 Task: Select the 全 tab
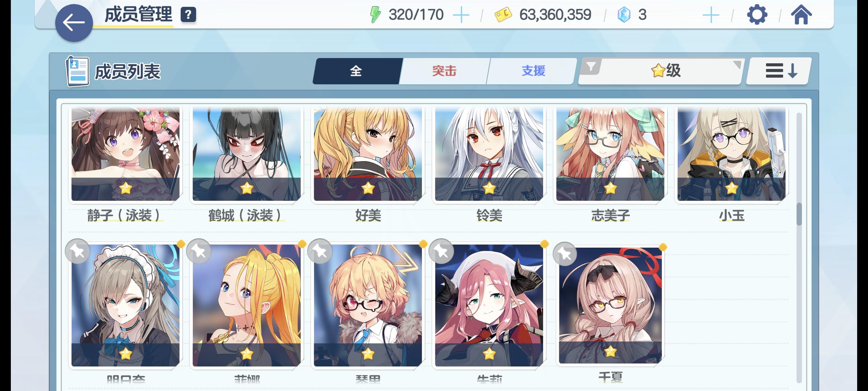click(356, 71)
